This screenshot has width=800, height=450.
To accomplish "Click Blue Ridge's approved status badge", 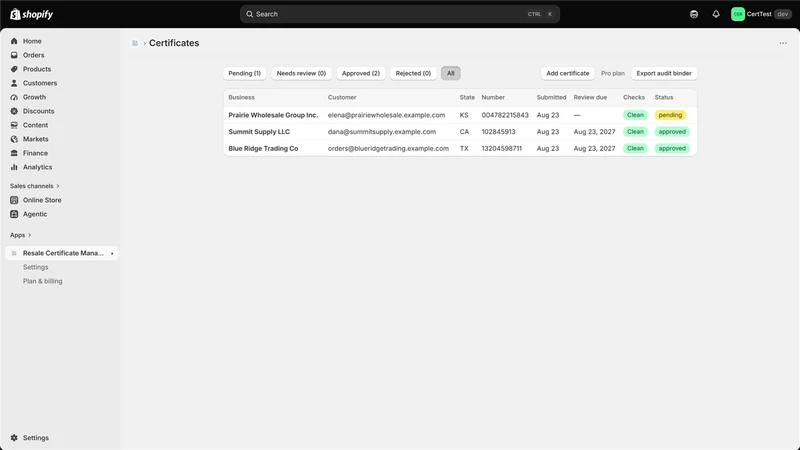I will point(672,148).
